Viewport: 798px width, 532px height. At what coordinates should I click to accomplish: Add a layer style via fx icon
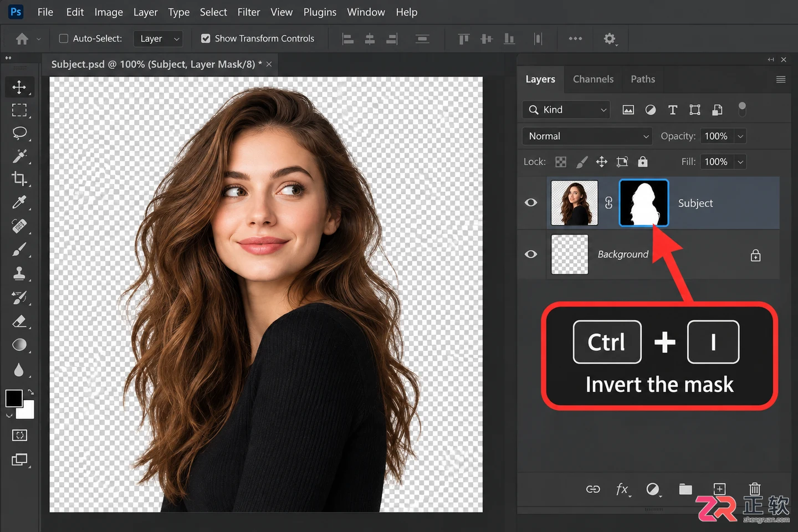coord(623,489)
